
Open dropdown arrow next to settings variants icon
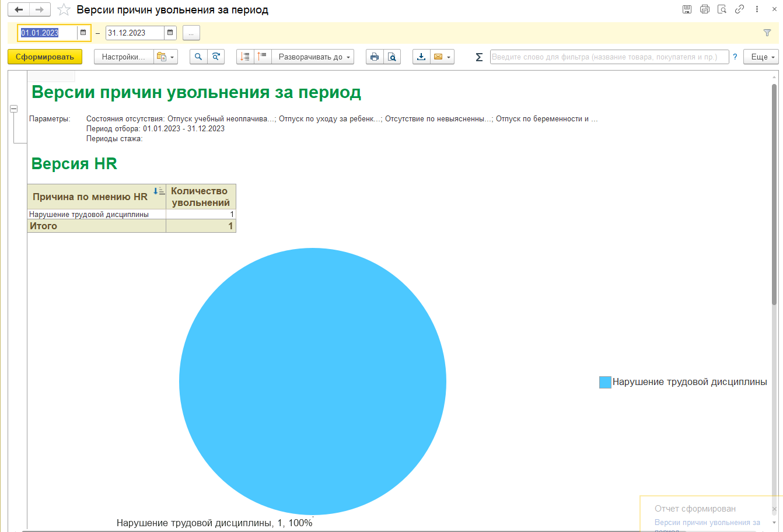(x=173, y=57)
